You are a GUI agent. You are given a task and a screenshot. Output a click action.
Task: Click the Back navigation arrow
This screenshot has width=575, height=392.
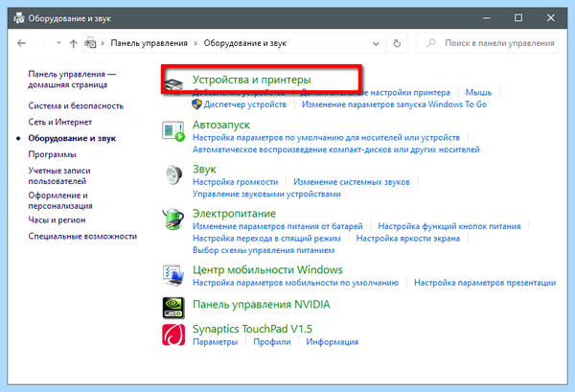22,43
